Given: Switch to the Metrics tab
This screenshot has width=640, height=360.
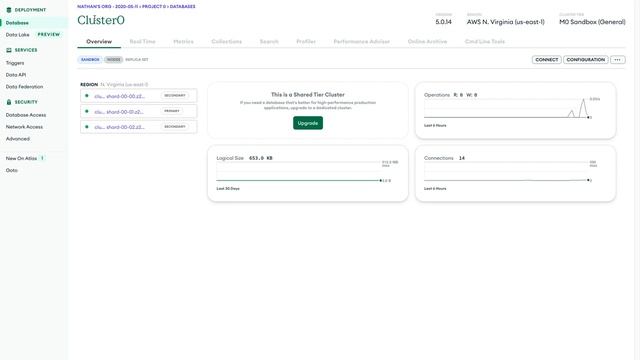Looking at the screenshot, I should [183, 42].
